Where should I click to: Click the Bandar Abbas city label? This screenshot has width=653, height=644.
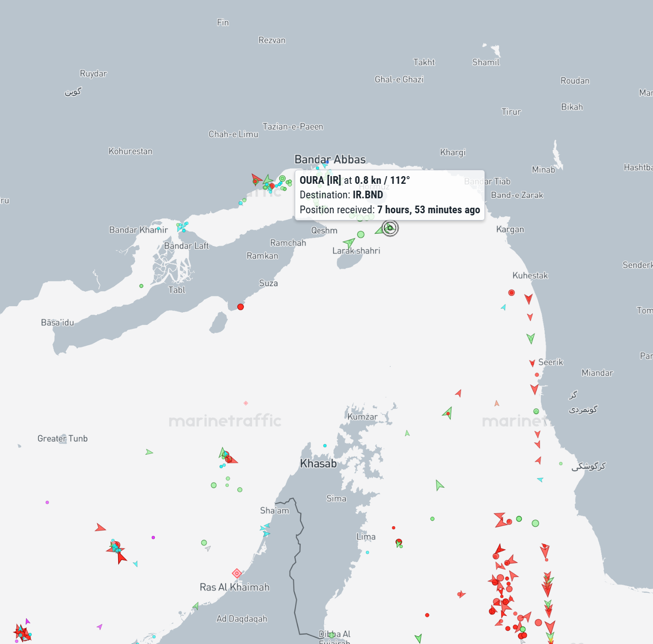click(x=330, y=160)
